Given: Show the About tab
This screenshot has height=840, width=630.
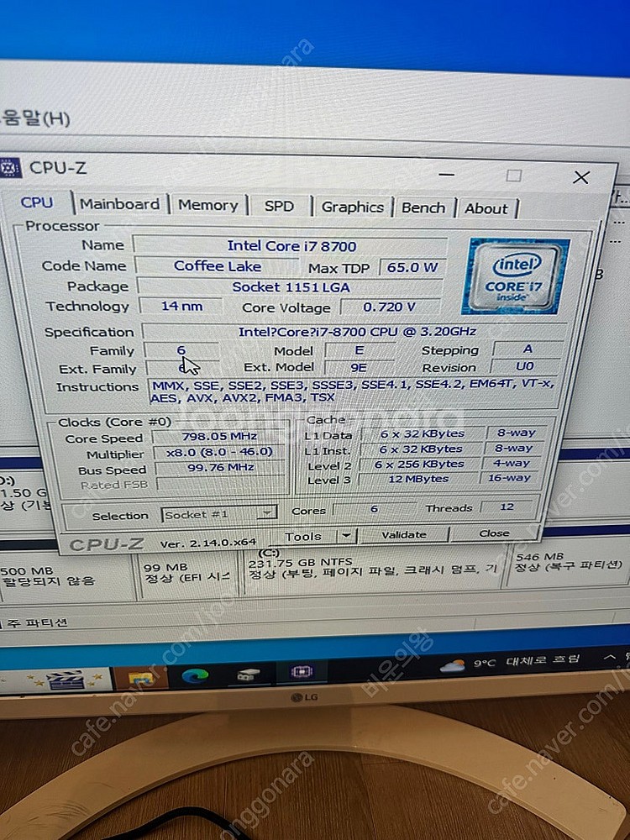Looking at the screenshot, I should click(486, 209).
